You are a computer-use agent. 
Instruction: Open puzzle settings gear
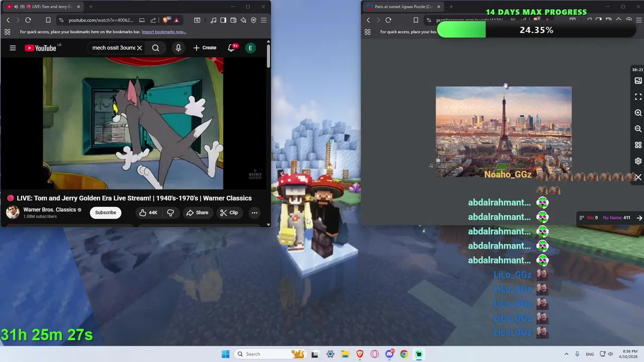tap(638, 161)
